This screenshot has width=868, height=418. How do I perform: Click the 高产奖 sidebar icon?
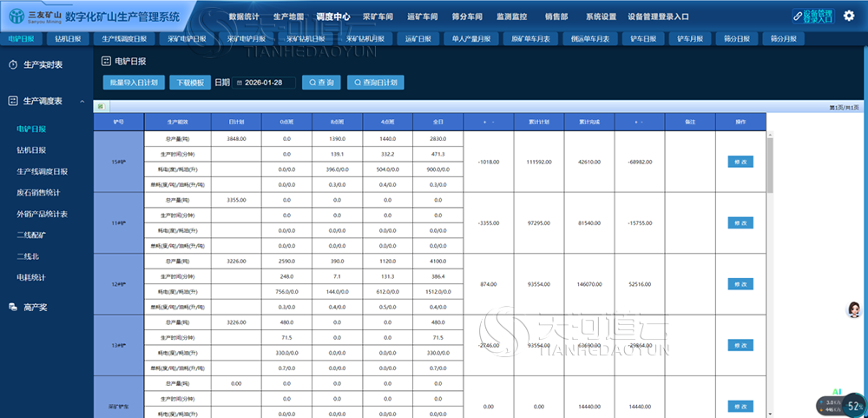[x=13, y=307]
